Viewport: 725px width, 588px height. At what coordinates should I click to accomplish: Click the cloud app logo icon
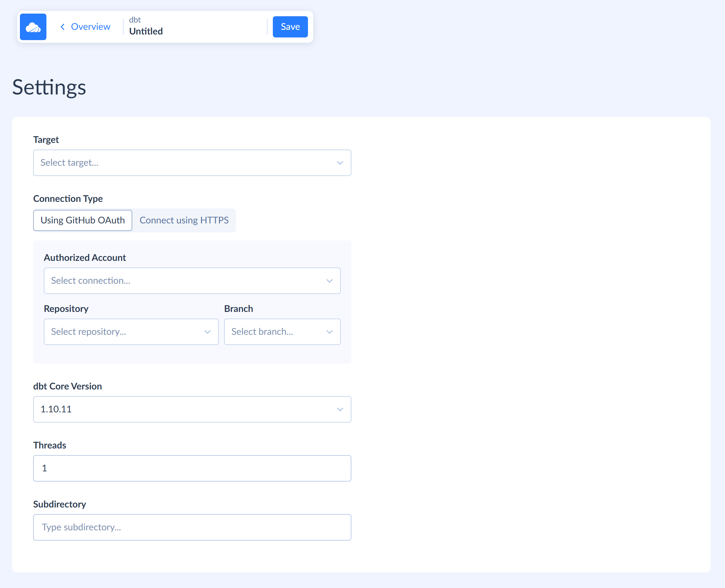tap(33, 27)
